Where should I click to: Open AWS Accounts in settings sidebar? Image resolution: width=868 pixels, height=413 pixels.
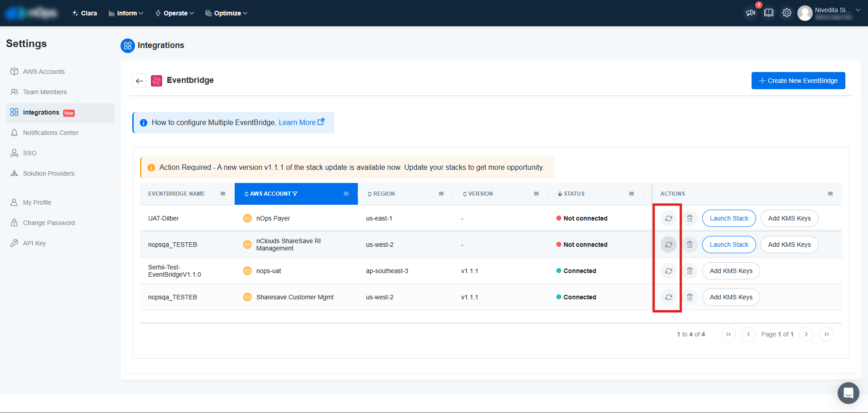[x=43, y=72]
